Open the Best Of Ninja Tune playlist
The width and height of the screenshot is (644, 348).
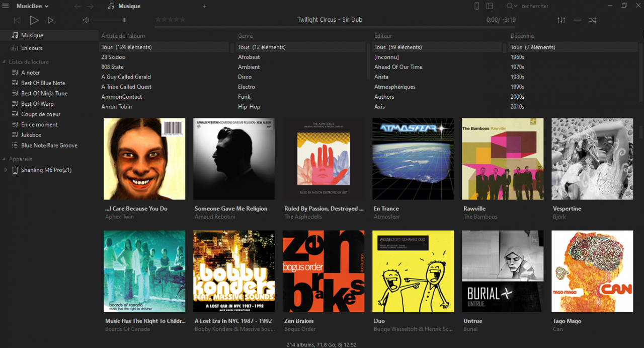[44, 93]
